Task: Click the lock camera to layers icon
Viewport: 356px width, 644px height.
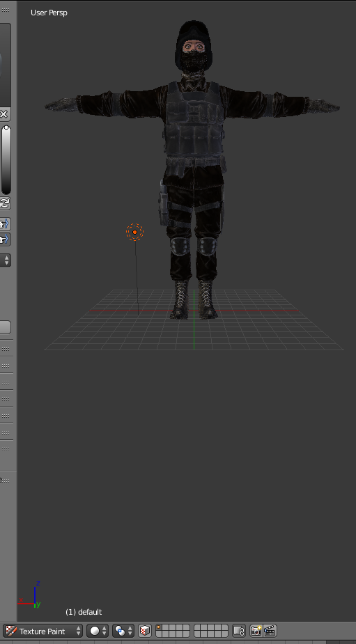Action: coord(239,631)
